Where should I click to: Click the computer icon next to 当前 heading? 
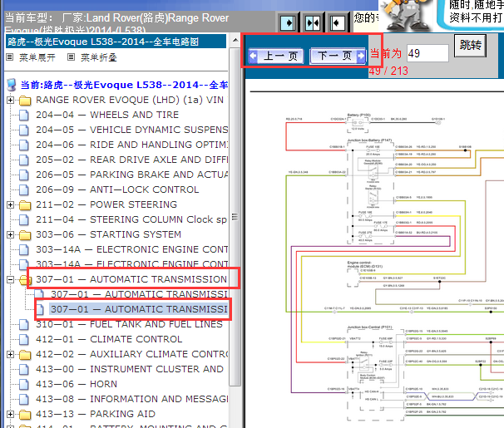(x=12, y=85)
